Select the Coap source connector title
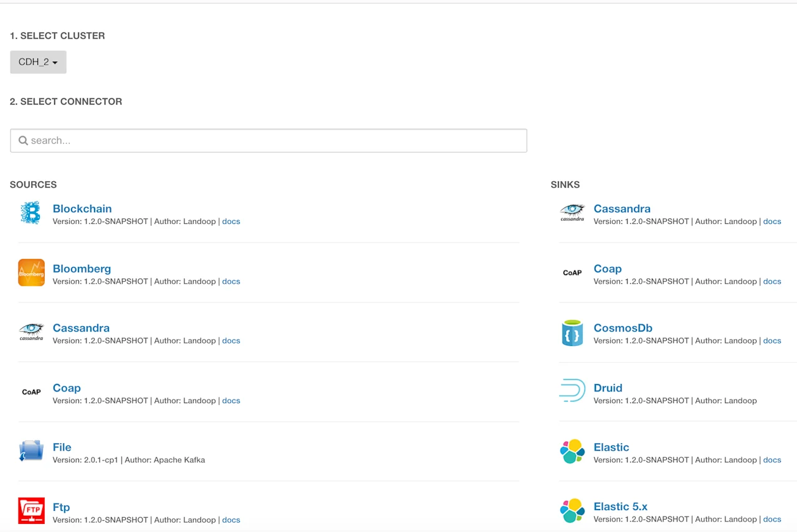 pos(67,388)
